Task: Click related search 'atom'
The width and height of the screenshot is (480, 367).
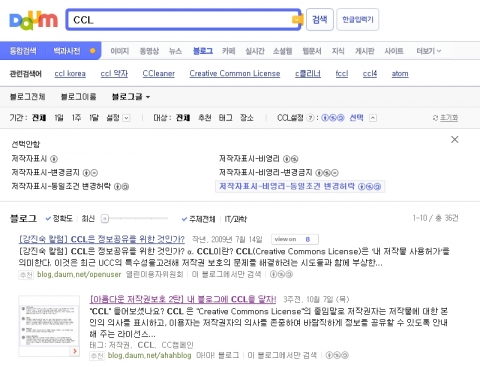Action: [x=400, y=74]
